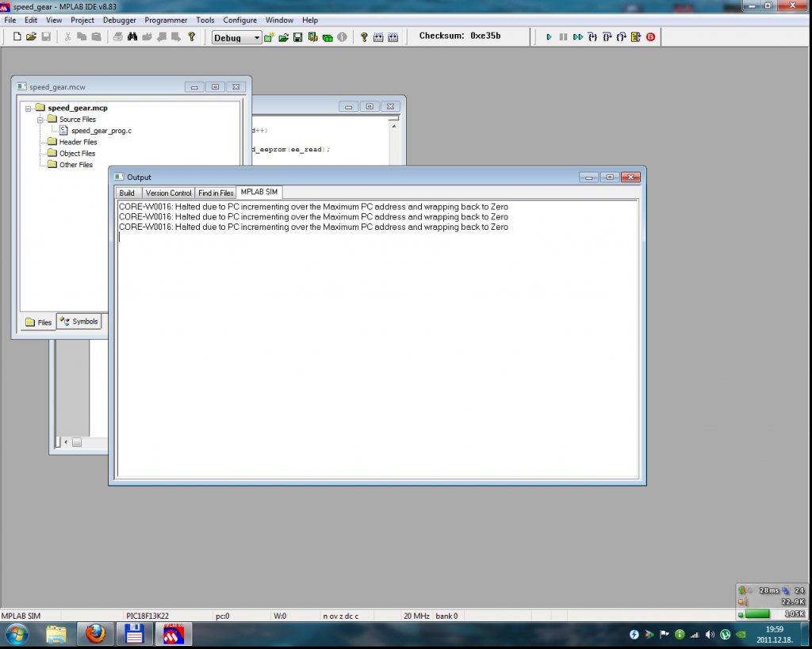Image resolution: width=812 pixels, height=649 pixels.
Task: Click the MPLAB IDE taskbar button
Action: coord(174,634)
